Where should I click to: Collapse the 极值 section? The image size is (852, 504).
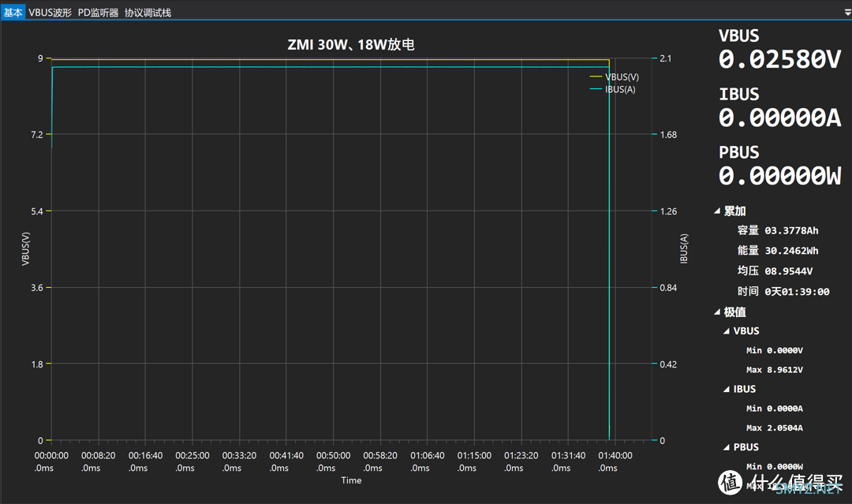pos(717,312)
